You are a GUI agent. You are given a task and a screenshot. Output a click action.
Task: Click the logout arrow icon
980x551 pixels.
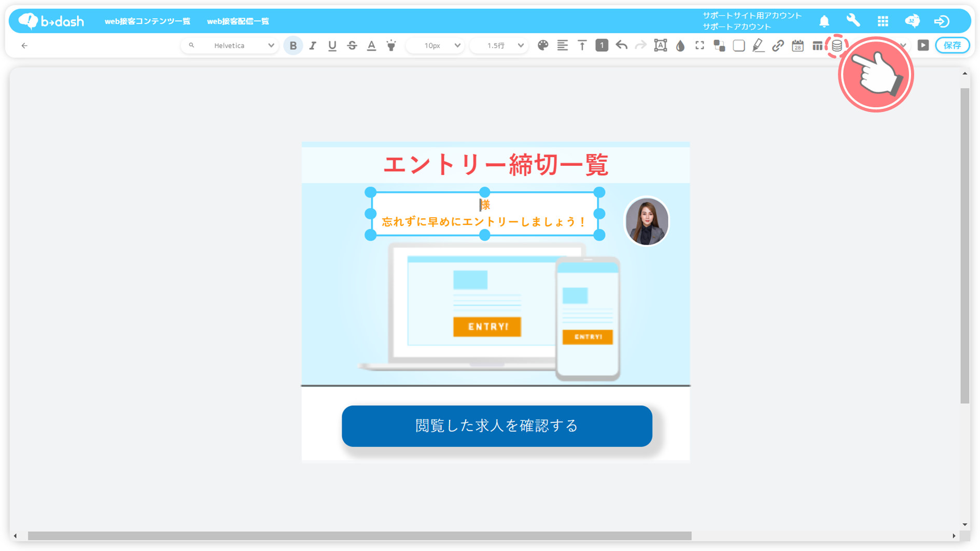coord(942,21)
